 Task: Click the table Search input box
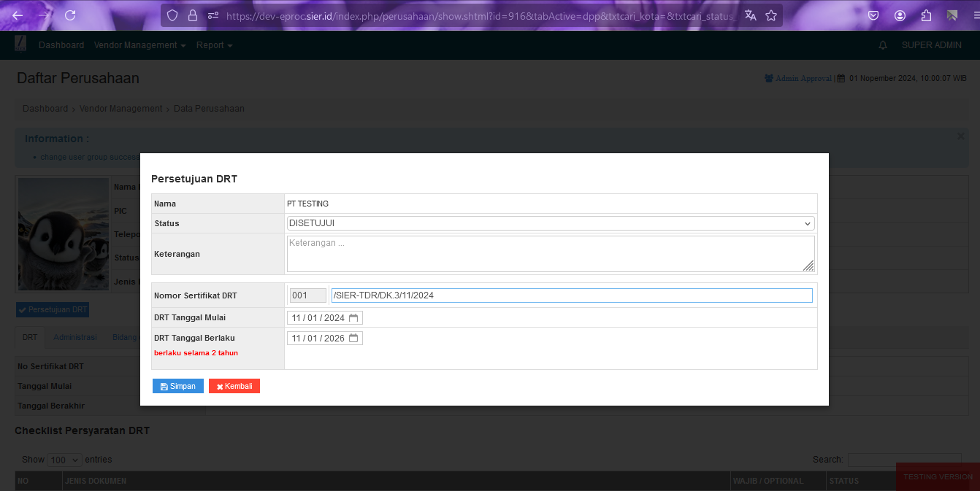[905, 460]
